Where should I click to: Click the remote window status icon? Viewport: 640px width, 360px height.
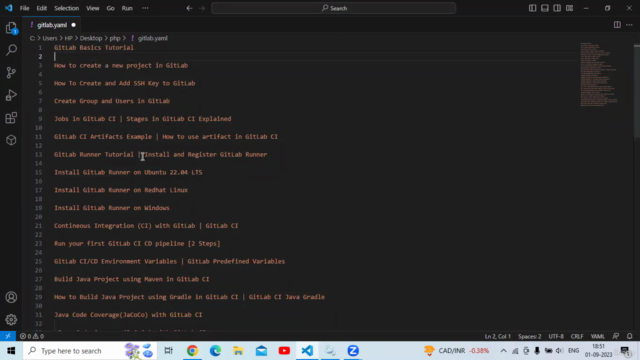coord(8,336)
